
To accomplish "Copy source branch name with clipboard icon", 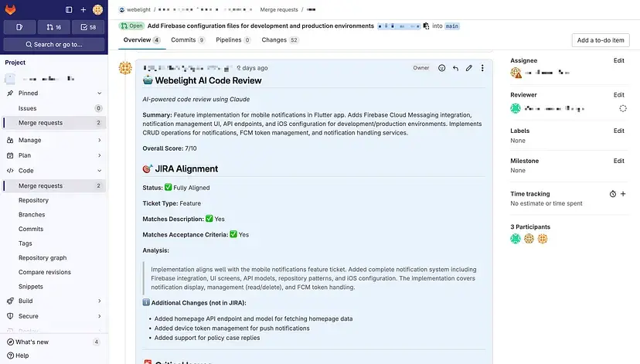I will (426, 26).
